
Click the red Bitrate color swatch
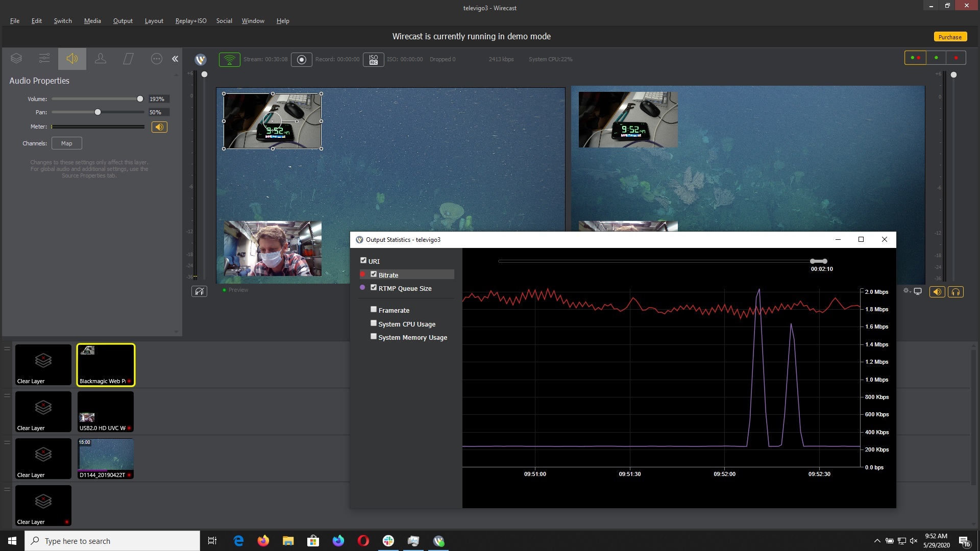(363, 274)
